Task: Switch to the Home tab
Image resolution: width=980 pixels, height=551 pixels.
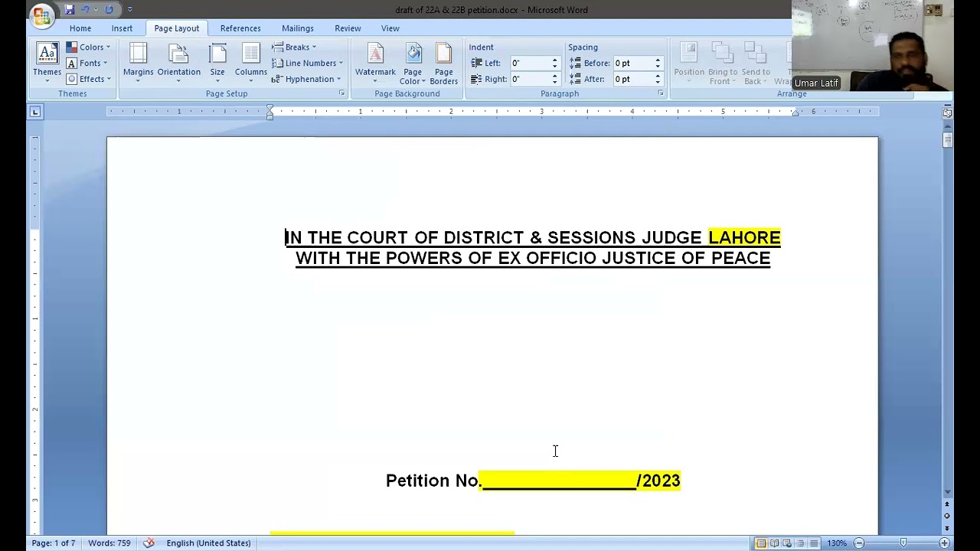Action: coord(80,28)
